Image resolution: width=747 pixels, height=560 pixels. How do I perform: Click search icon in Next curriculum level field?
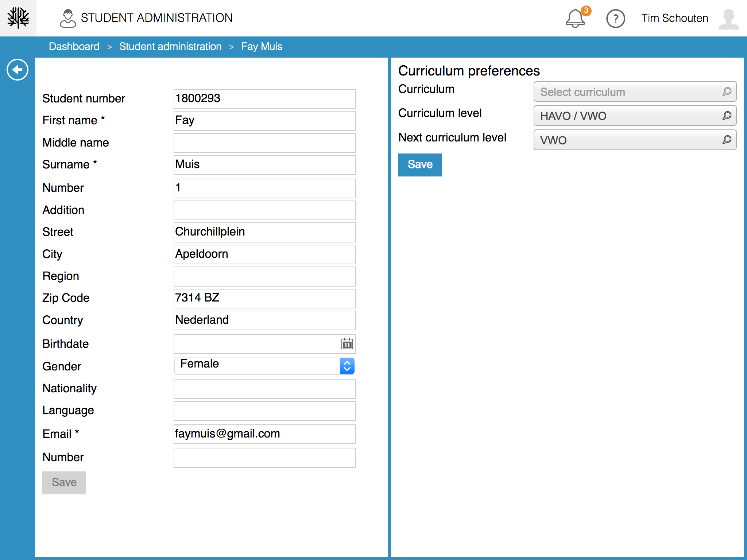tap(727, 140)
